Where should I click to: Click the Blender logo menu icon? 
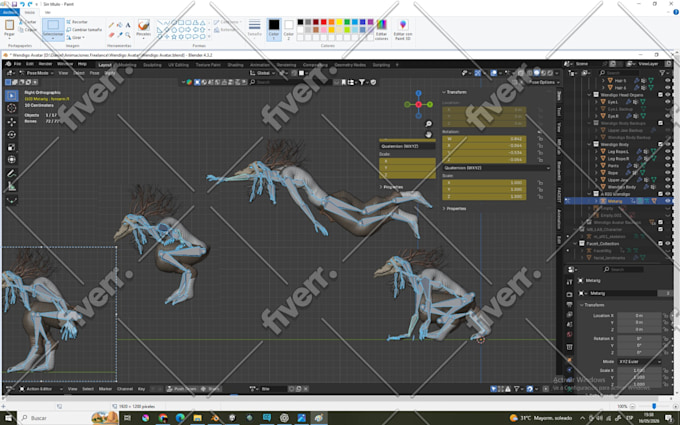pos(8,64)
